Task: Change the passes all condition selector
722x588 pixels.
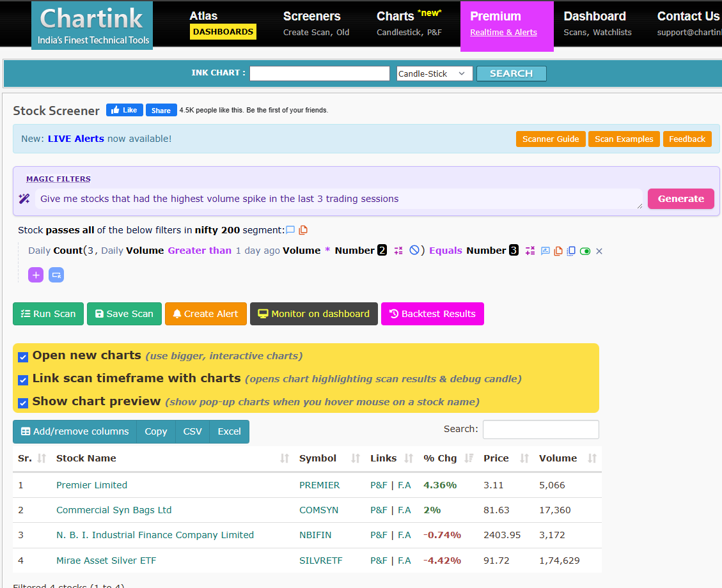Action: click(70, 229)
